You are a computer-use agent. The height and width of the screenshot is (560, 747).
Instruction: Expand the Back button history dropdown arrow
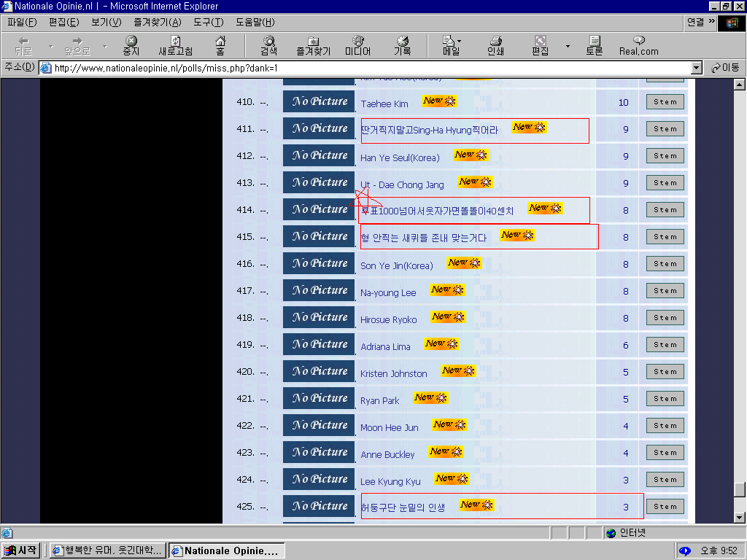tap(50, 46)
